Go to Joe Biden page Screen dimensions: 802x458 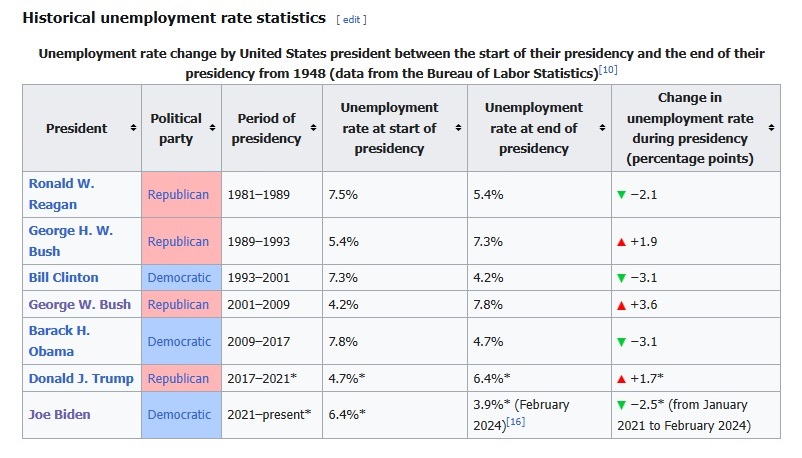(57, 414)
